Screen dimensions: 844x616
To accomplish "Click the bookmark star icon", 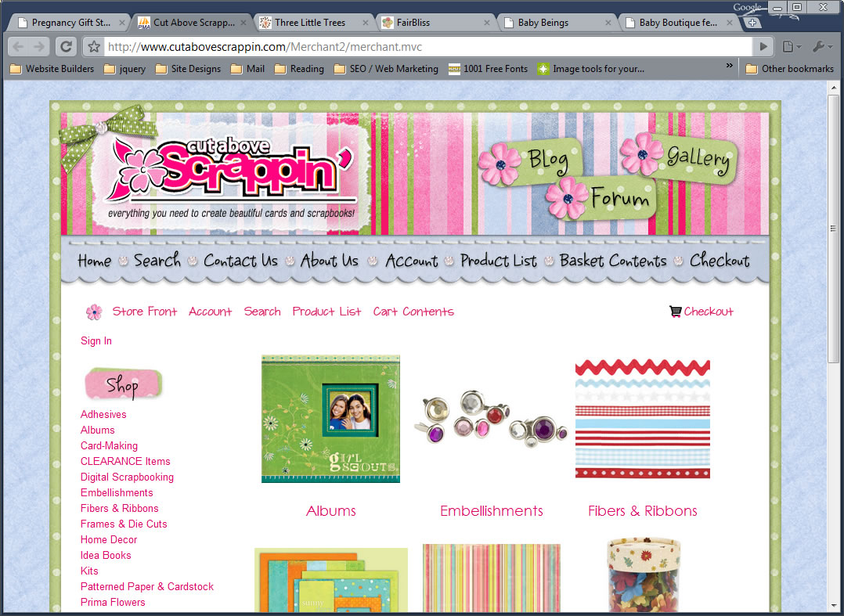I will coord(93,47).
